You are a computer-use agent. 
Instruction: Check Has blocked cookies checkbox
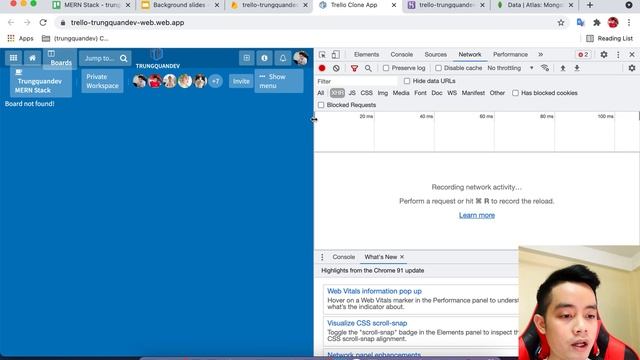pos(516,93)
